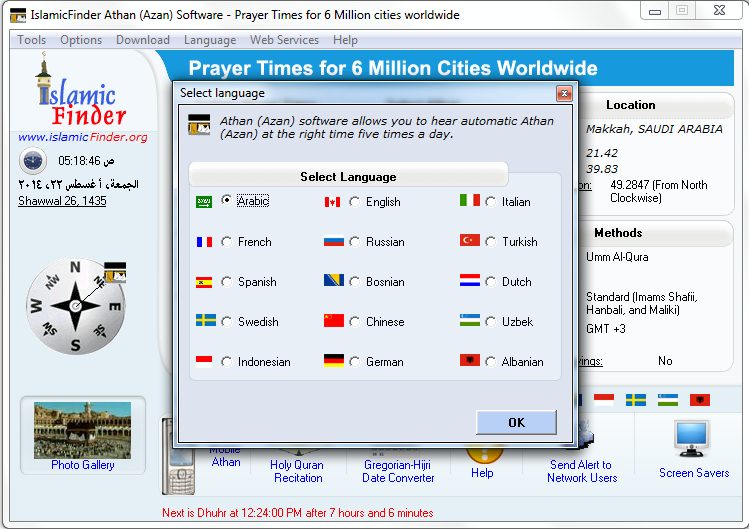Open Screen Savers link

point(694,473)
